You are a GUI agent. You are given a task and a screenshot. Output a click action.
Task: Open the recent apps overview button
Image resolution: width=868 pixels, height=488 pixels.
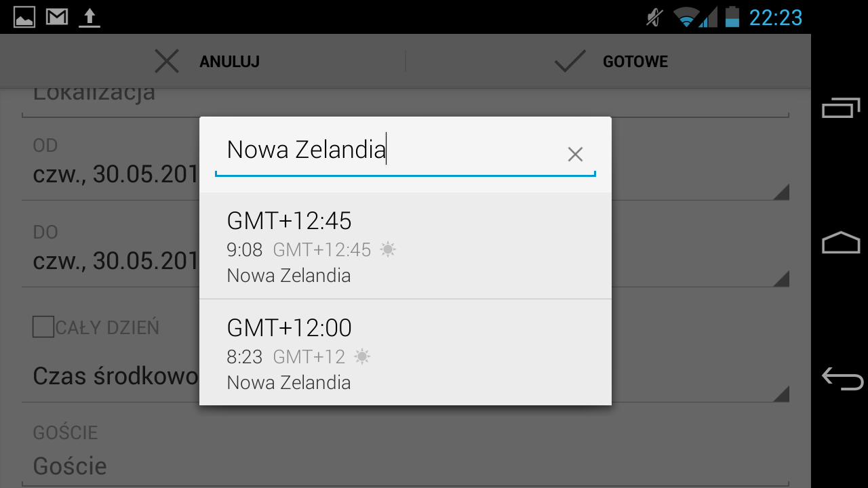841,108
